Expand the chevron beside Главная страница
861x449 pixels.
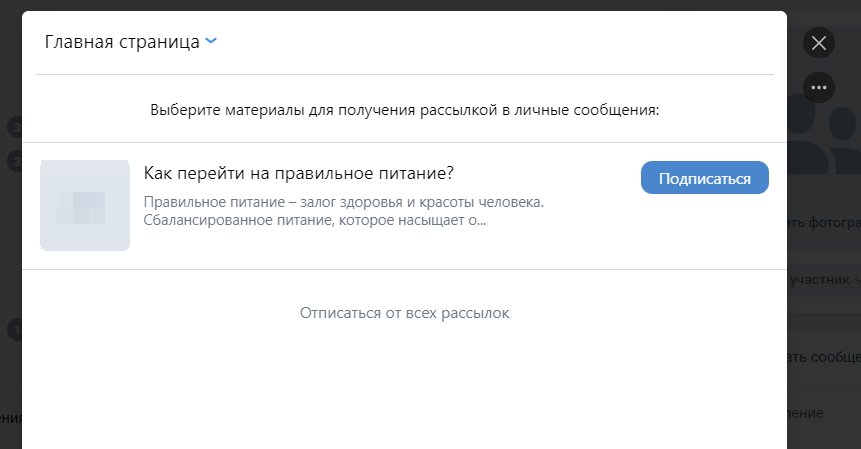211,42
